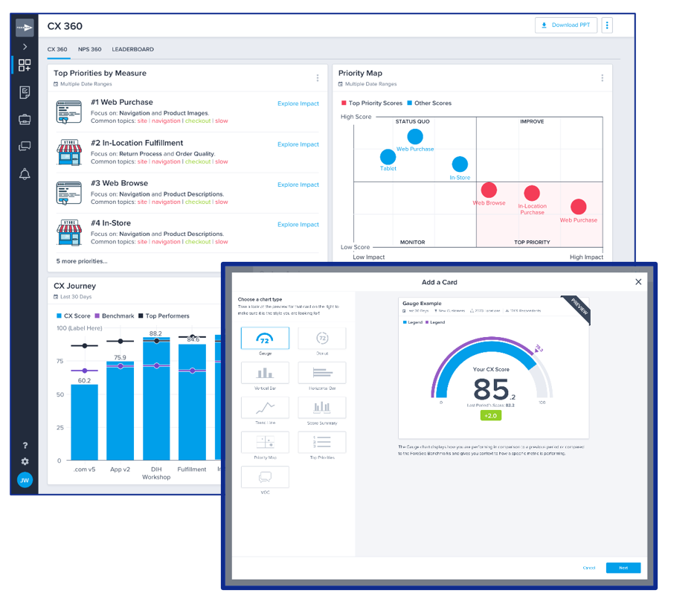Open the Priority Map card options menu

(602, 78)
